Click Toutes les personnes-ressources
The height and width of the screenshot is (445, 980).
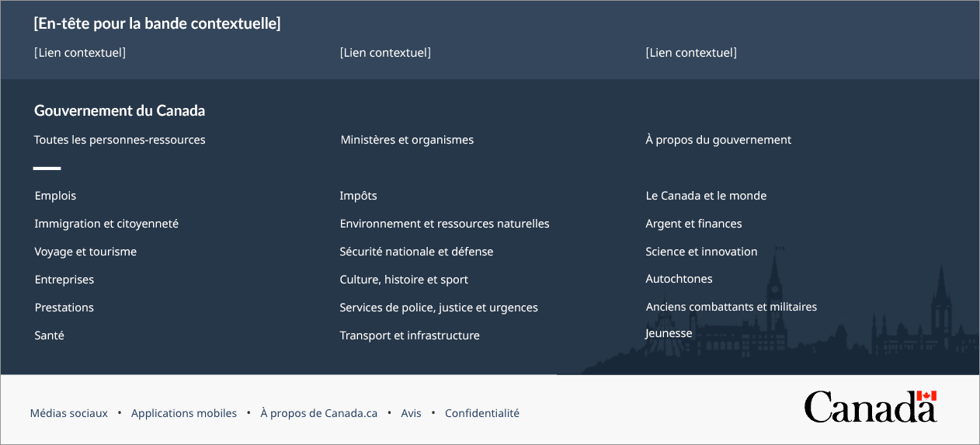(x=120, y=140)
